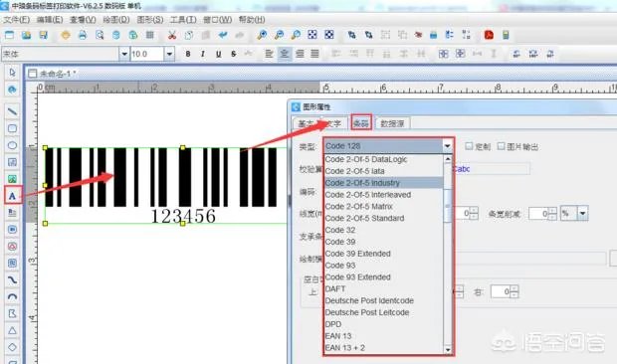
Task: Choose Code 2-Of-5 Matrix from list
Action: [x=384, y=207]
